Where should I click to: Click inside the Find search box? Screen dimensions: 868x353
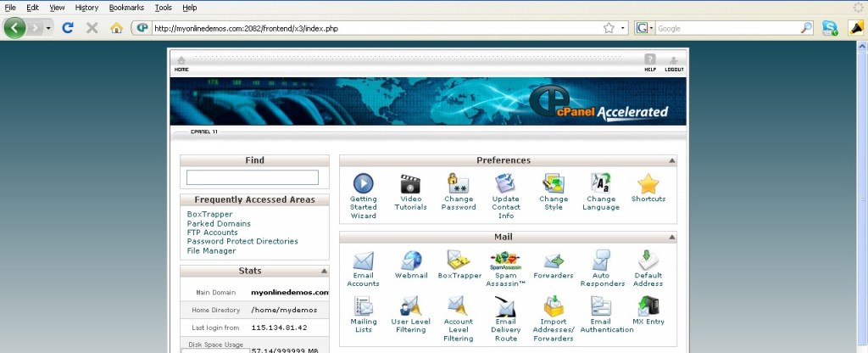point(253,177)
